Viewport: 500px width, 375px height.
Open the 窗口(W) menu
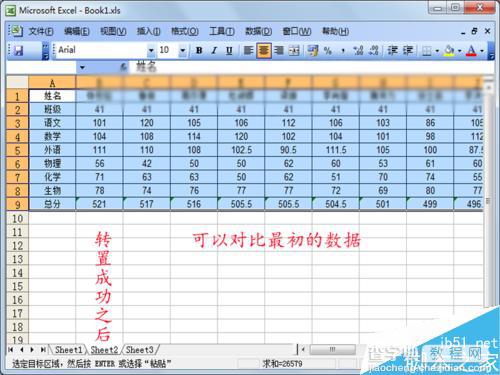click(x=297, y=31)
